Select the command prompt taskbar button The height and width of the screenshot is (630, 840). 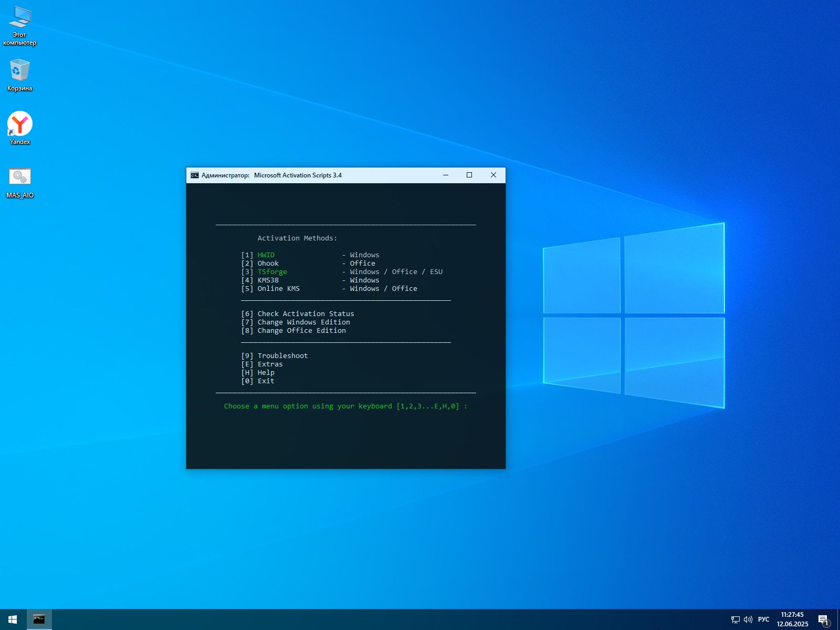coord(39,619)
